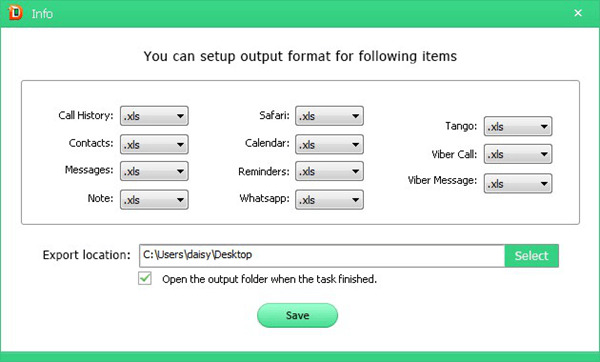The width and height of the screenshot is (600, 362).
Task: Click the app logo icon in title bar
Action: [x=15, y=13]
